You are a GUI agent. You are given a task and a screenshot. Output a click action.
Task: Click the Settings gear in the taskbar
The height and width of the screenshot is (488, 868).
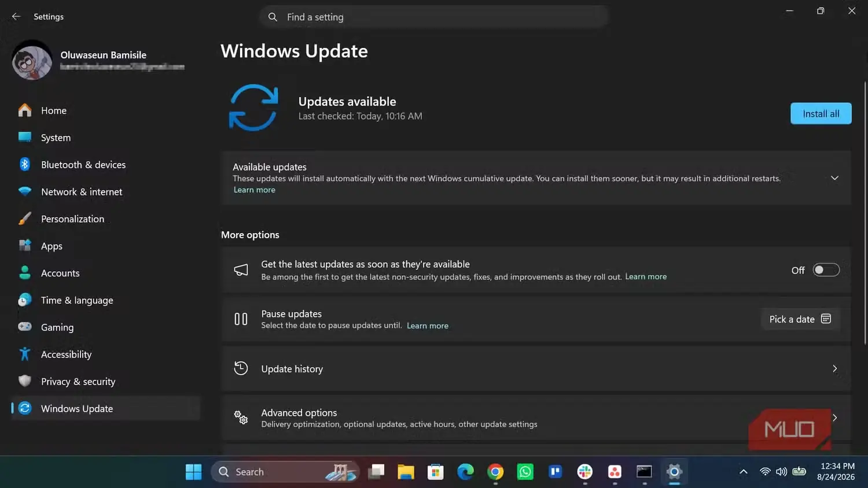tap(674, 472)
